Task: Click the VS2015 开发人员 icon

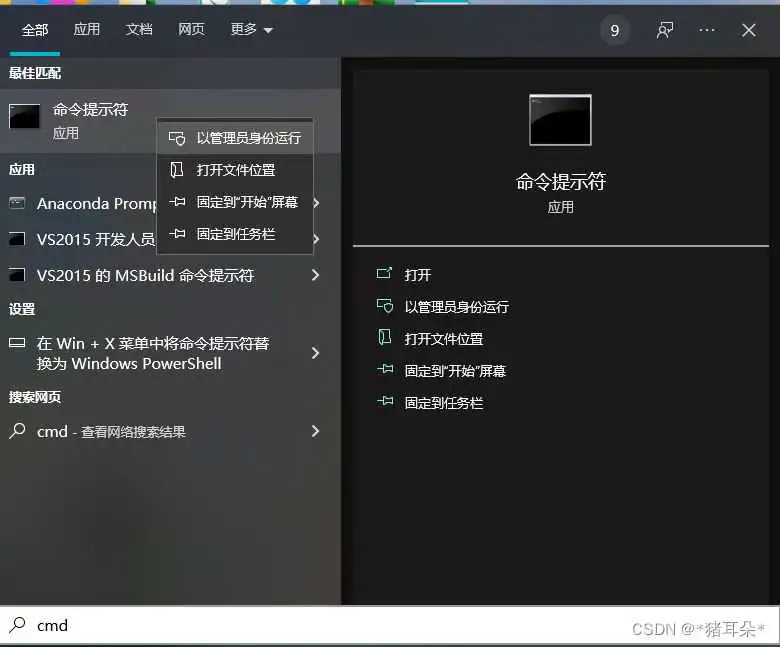Action: (17, 239)
